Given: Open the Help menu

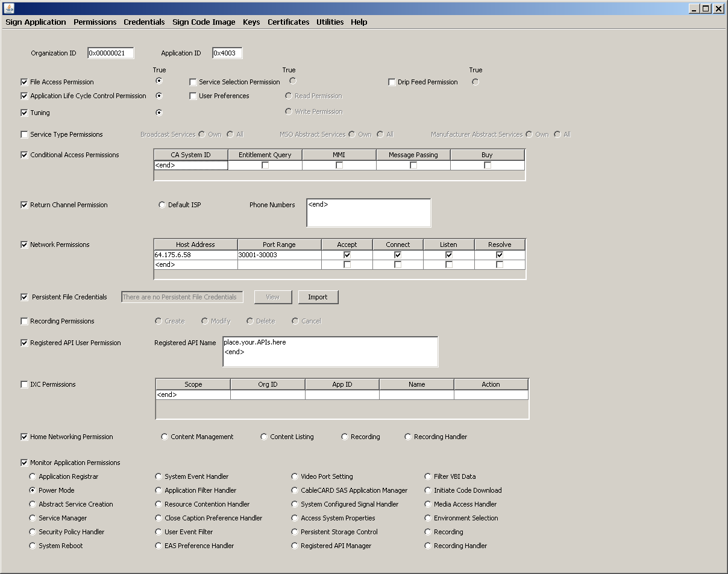Looking at the screenshot, I should 359,22.
